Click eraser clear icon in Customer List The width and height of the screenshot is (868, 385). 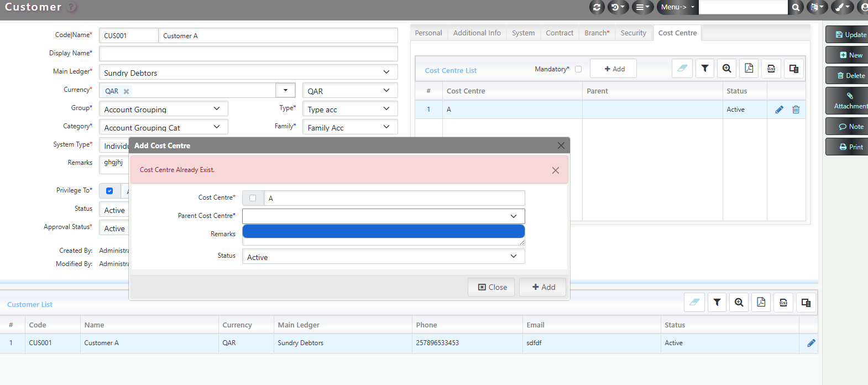pyautogui.click(x=694, y=302)
